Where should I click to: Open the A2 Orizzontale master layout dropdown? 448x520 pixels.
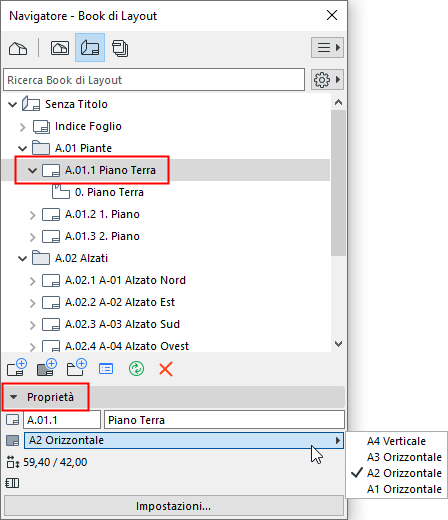tap(184, 440)
